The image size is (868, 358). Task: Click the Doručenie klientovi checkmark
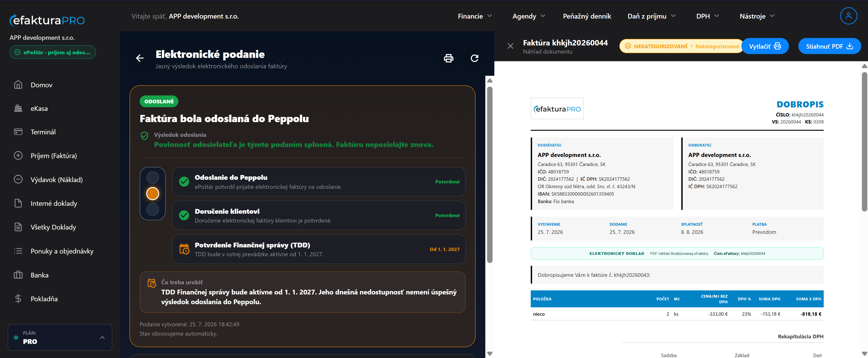coord(184,215)
